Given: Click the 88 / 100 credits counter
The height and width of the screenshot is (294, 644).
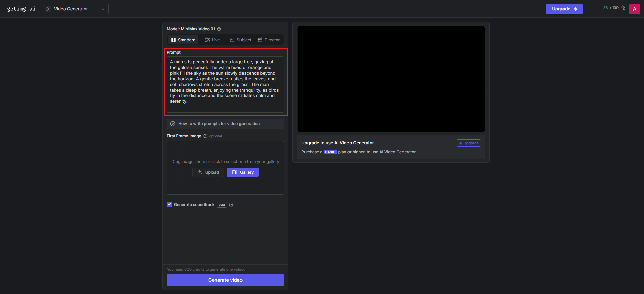Looking at the screenshot, I should tap(611, 8).
